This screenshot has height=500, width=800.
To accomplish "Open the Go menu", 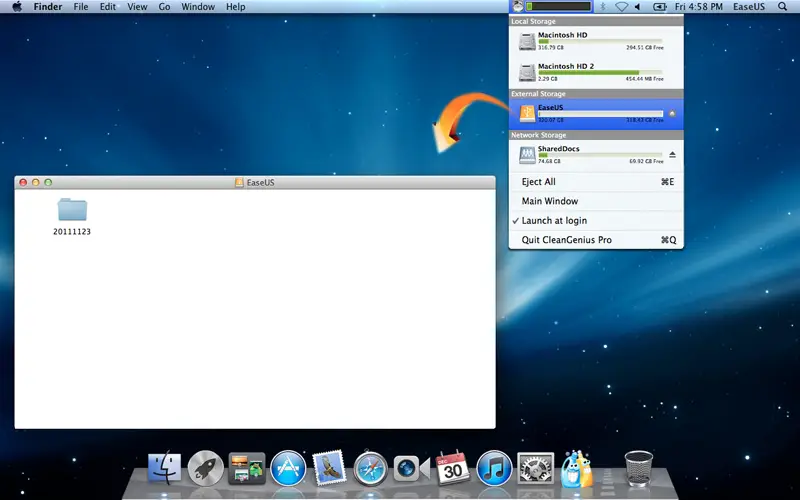I will 164,7.
